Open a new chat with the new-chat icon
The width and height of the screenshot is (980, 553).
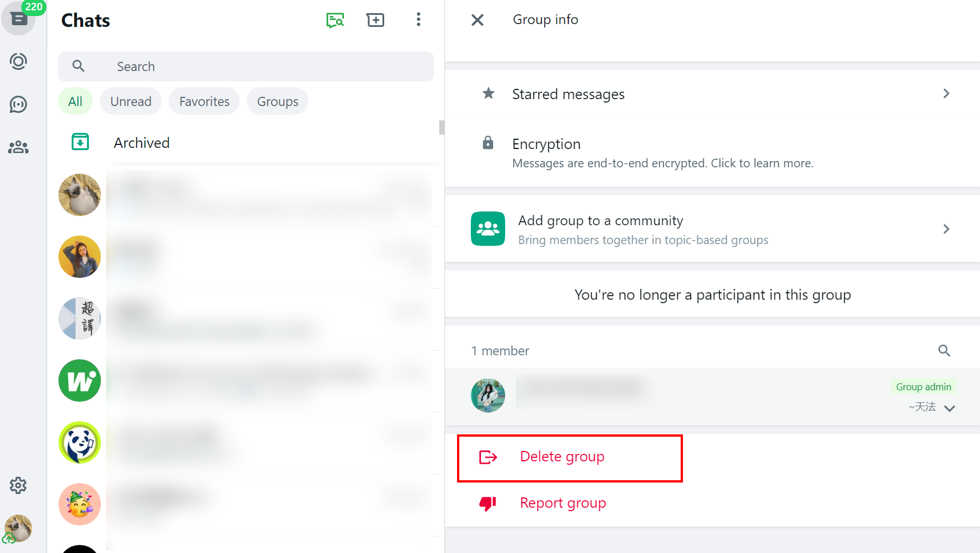[376, 19]
